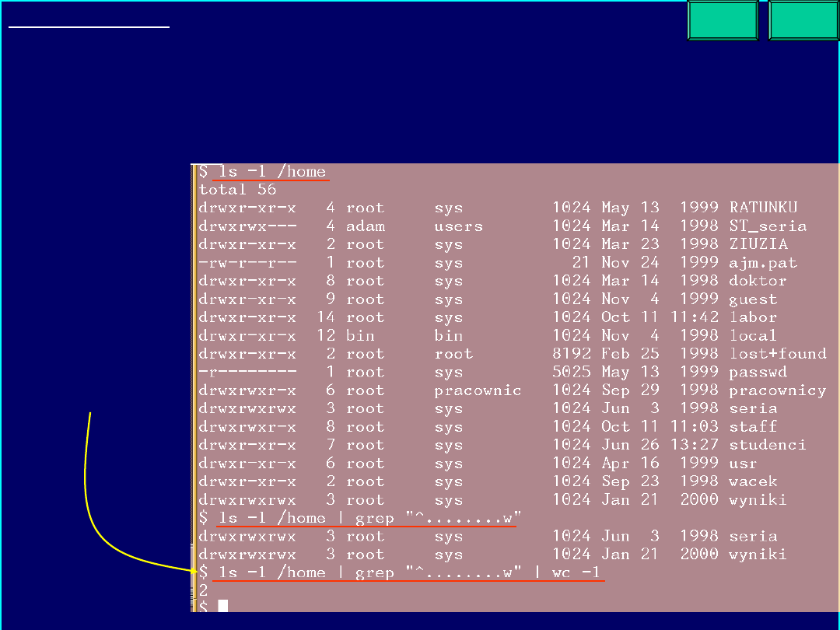Click the 'wc -l' part of last command

[576, 573]
